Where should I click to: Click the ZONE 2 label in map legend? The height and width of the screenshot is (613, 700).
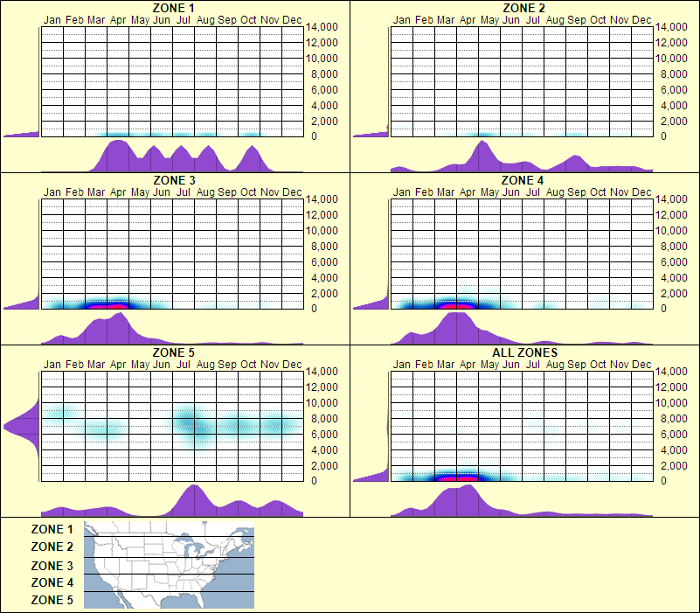[52, 547]
